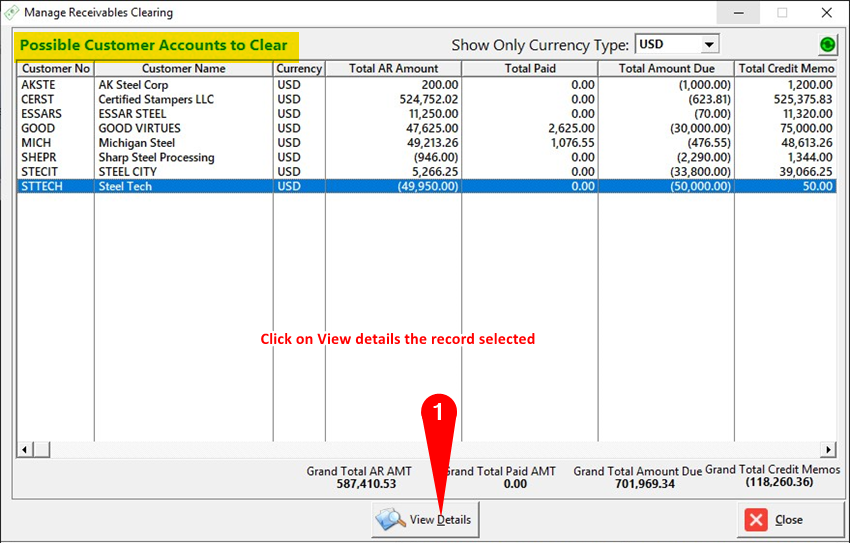The width and height of the screenshot is (850, 543).
Task: Click total paid value 1,076.55
Action: pyautogui.click(x=572, y=143)
